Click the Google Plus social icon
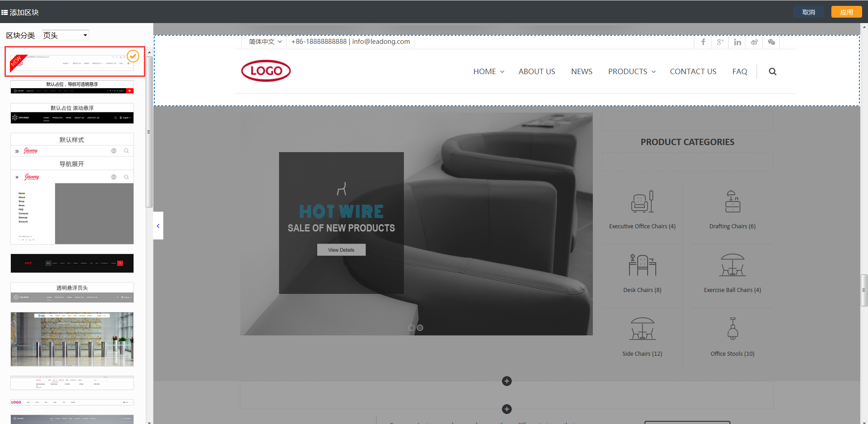 click(720, 42)
